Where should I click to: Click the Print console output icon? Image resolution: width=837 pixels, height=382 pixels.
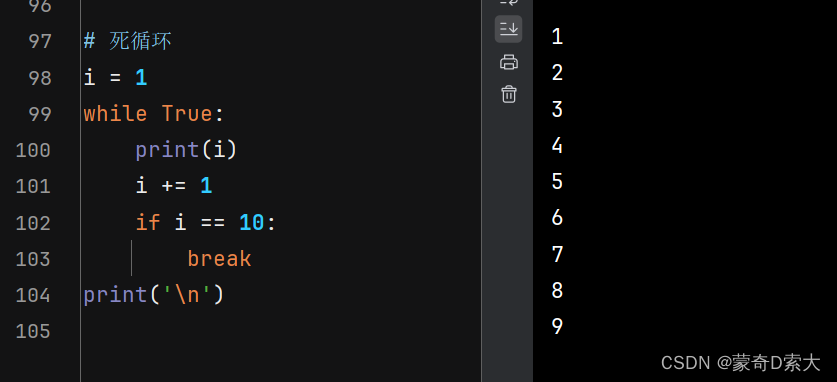pyautogui.click(x=509, y=62)
